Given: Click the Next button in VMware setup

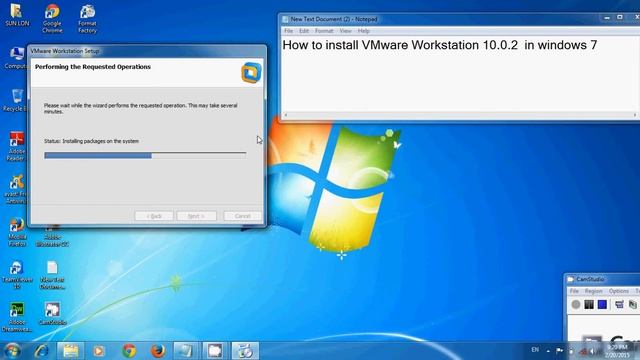Looking at the screenshot, I should (x=196, y=216).
